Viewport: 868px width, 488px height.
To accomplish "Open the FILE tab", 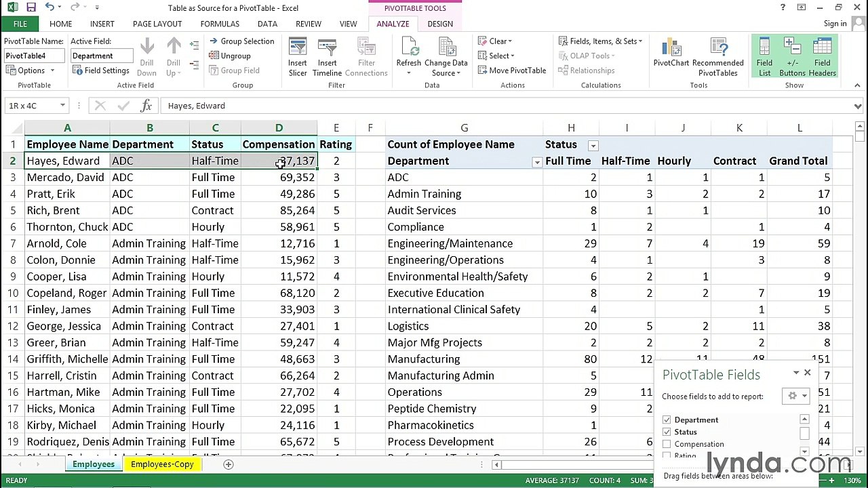I will 20,24.
